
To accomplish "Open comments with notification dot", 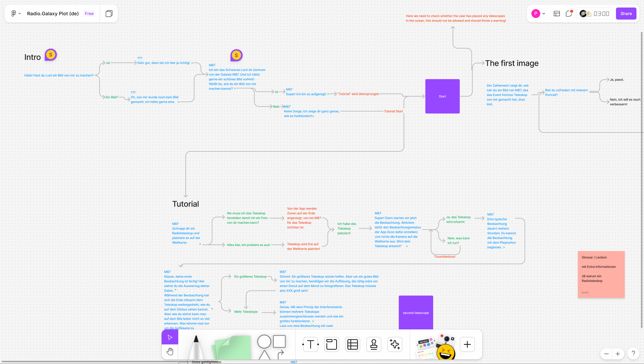I will pyautogui.click(x=569, y=13).
